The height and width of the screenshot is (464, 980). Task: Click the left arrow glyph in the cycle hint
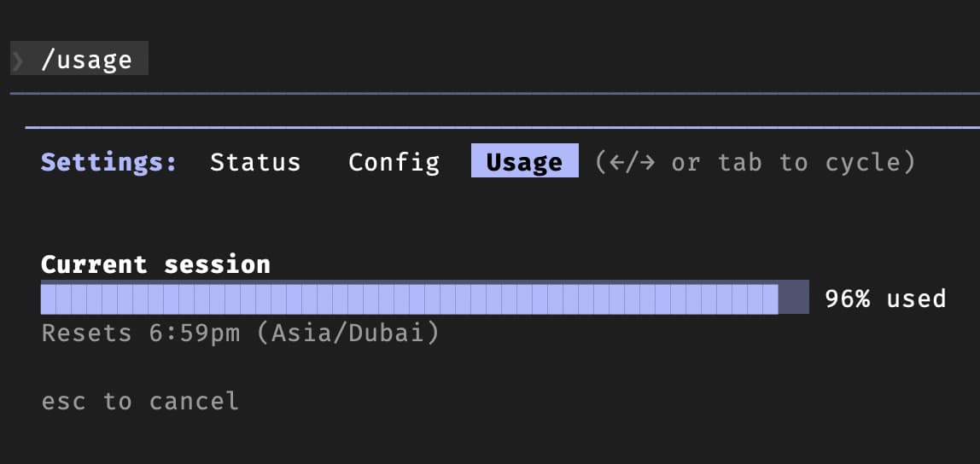613,162
